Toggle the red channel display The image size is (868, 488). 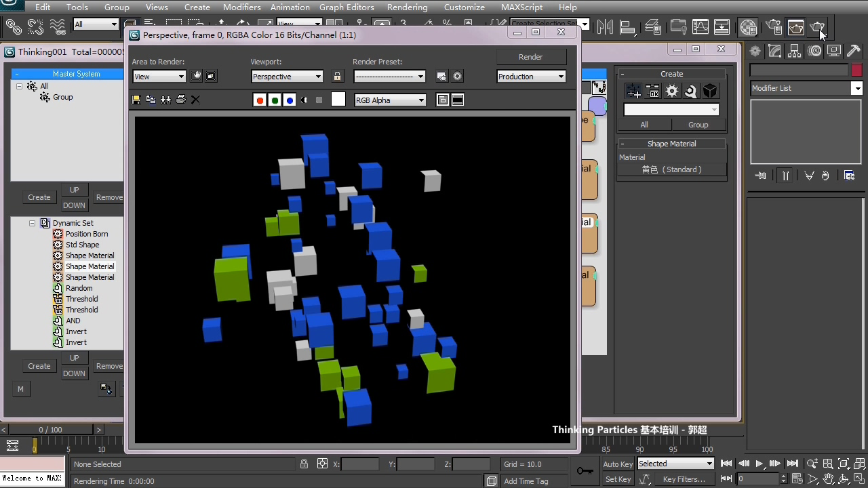(x=260, y=100)
